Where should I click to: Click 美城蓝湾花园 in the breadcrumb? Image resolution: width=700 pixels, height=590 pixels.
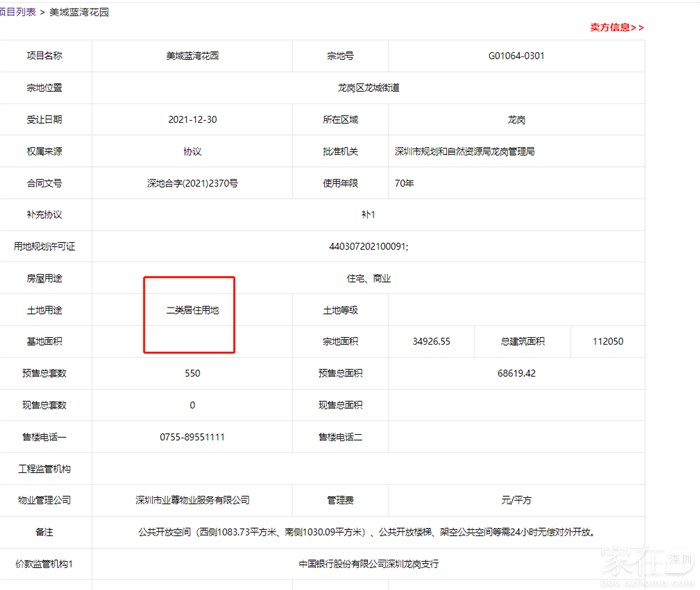point(81,12)
